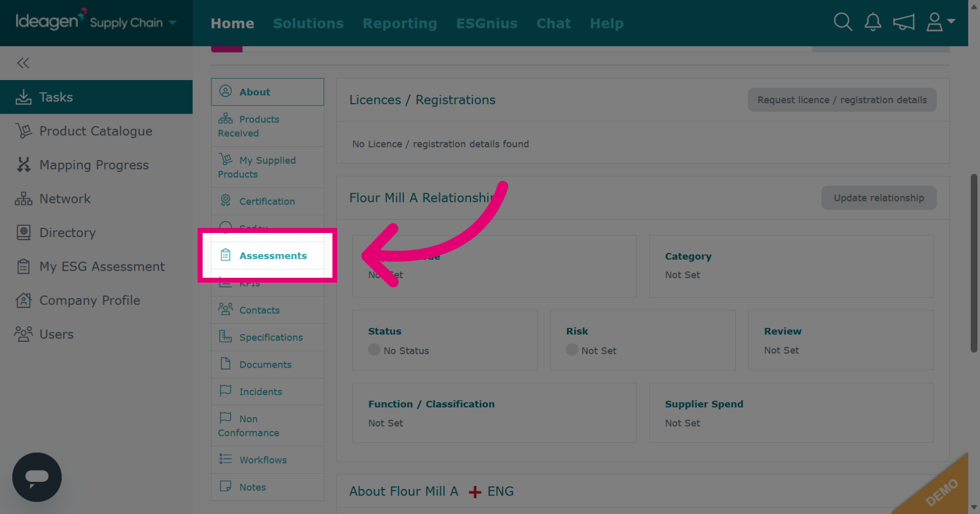Click the Tasks download icon
The width and height of the screenshot is (980, 514).
pyautogui.click(x=23, y=97)
